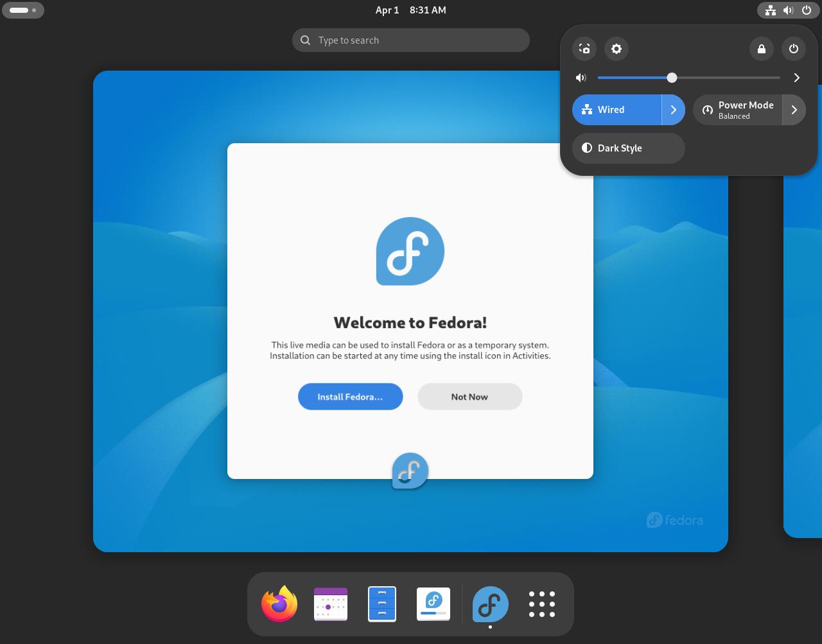
Task: Mute using the volume speaker icon
Action: click(581, 78)
